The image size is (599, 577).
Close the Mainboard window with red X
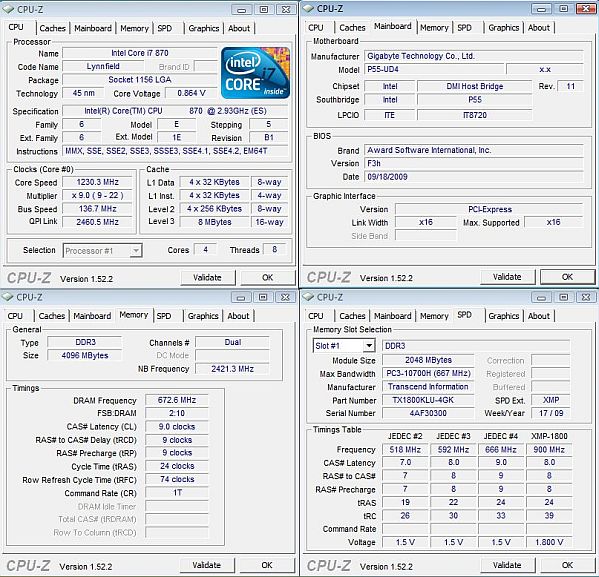click(585, 8)
